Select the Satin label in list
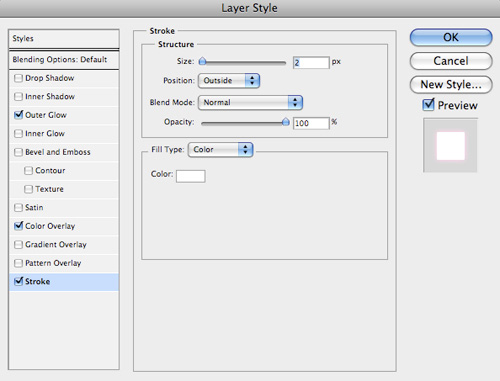500x381 pixels. coord(34,208)
